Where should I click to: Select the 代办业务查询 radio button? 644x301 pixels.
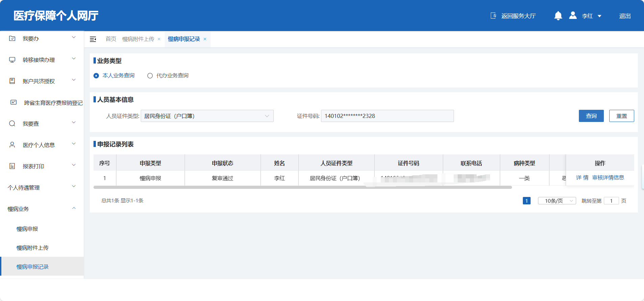(x=150, y=76)
